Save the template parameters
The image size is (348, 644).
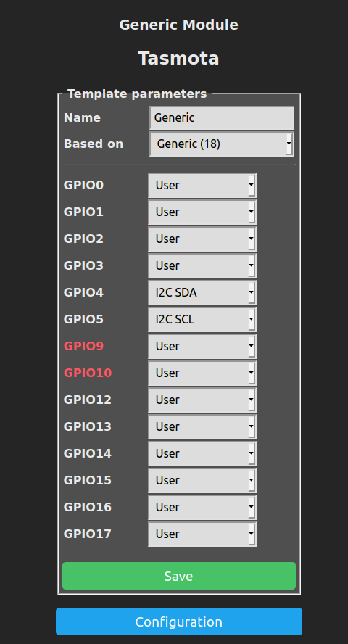(x=179, y=576)
